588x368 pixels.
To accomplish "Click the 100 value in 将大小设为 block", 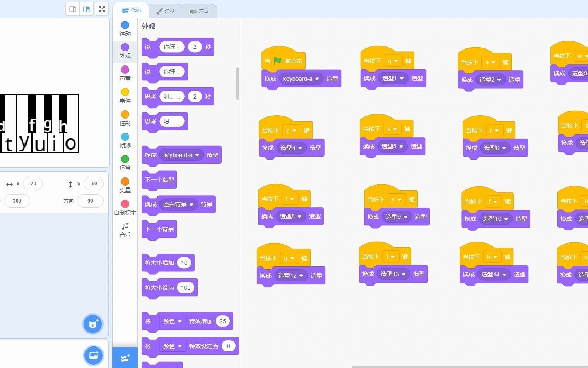I will pos(186,288).
